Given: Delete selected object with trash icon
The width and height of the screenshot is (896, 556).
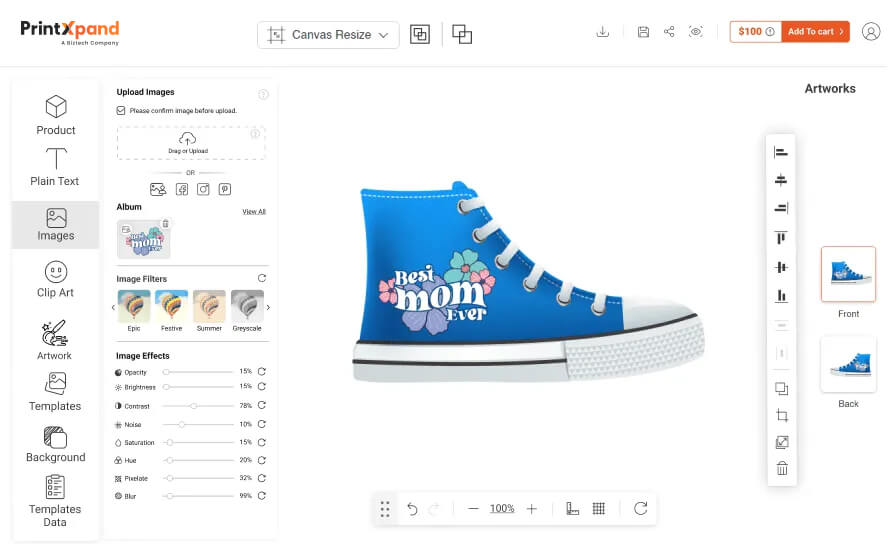Looking at the screenshot, I should 782,468.
